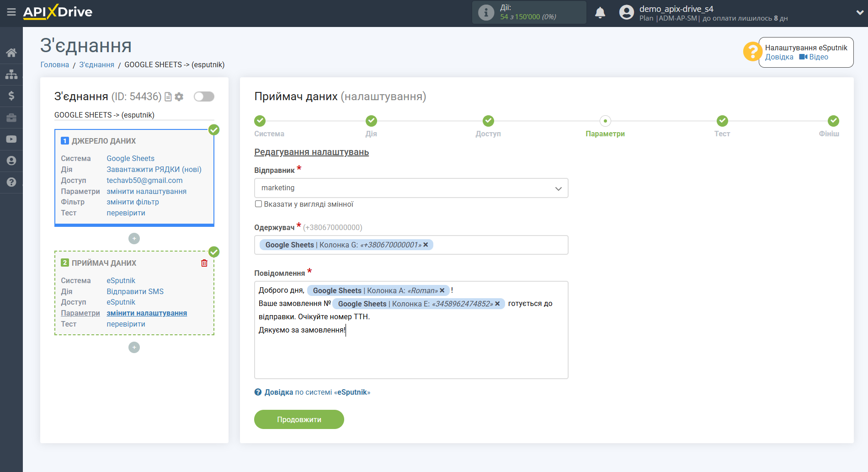868x472 pixels.
Task: Click inside the Одержувач input field
Action: [x=411, y=245]
